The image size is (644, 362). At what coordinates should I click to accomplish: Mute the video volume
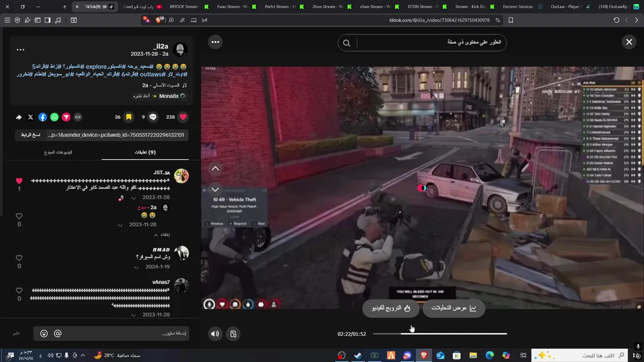click(x=215, y=334)
